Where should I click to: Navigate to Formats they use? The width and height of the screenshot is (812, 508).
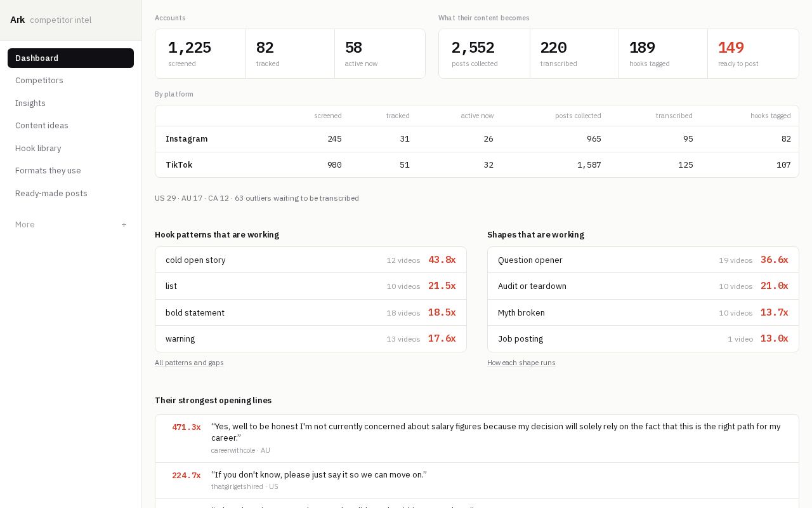(x=70, y=171)
